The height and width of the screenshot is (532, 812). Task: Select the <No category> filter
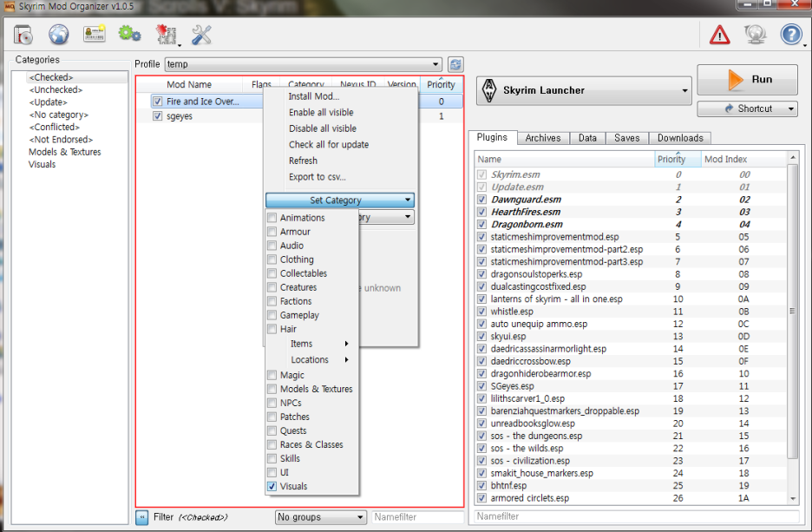(x=58, y=115)
